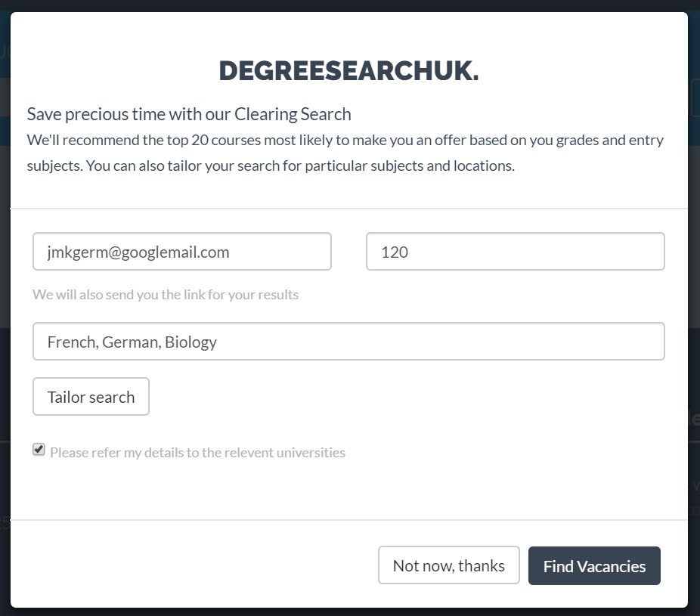This screenshot has width=700, height=616.
Task: Click the field containing 120
Action: pos(515,252)
